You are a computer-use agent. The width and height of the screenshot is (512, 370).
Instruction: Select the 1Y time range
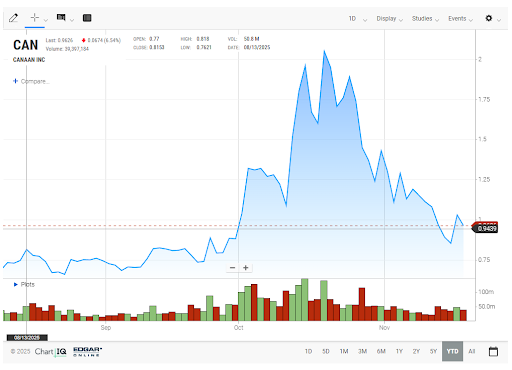pos(399,351)
